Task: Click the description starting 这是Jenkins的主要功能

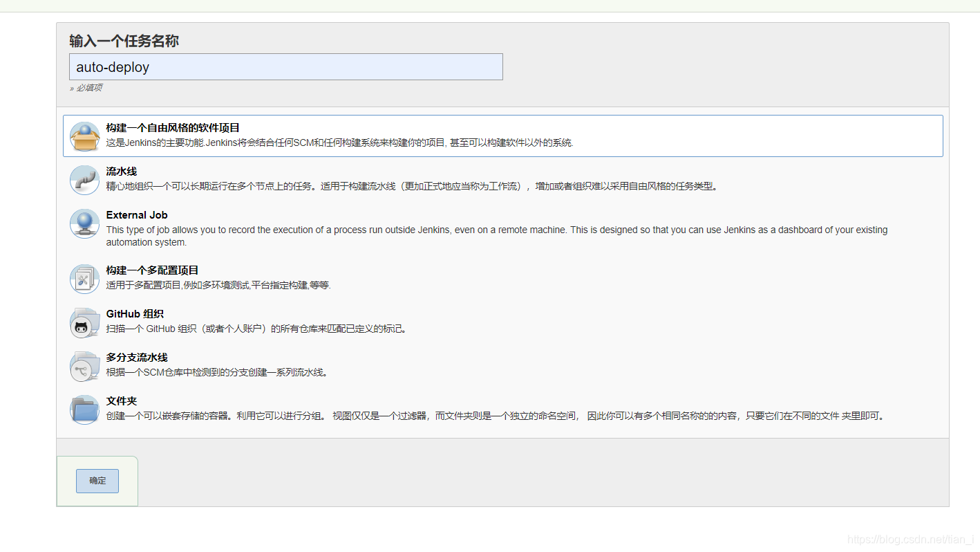Action: (339, 143)
